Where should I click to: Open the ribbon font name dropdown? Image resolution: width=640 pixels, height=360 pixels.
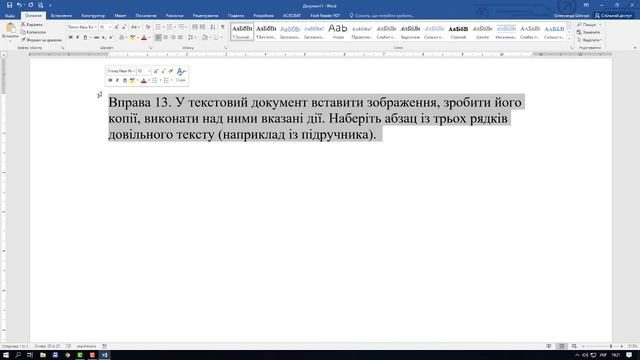[x=96, y=27]
